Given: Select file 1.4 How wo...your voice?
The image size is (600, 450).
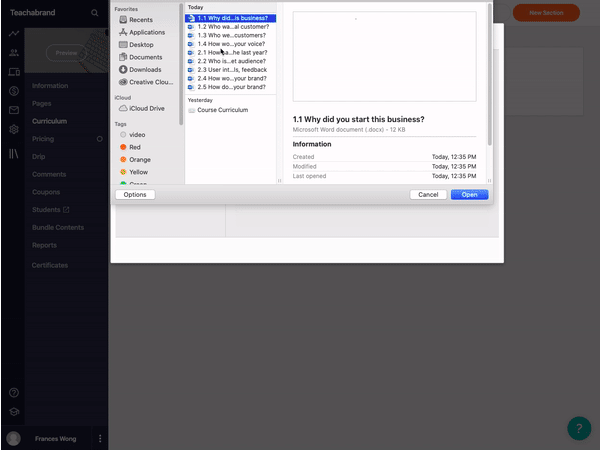Looking at the screenshot, I should (230, 44).
